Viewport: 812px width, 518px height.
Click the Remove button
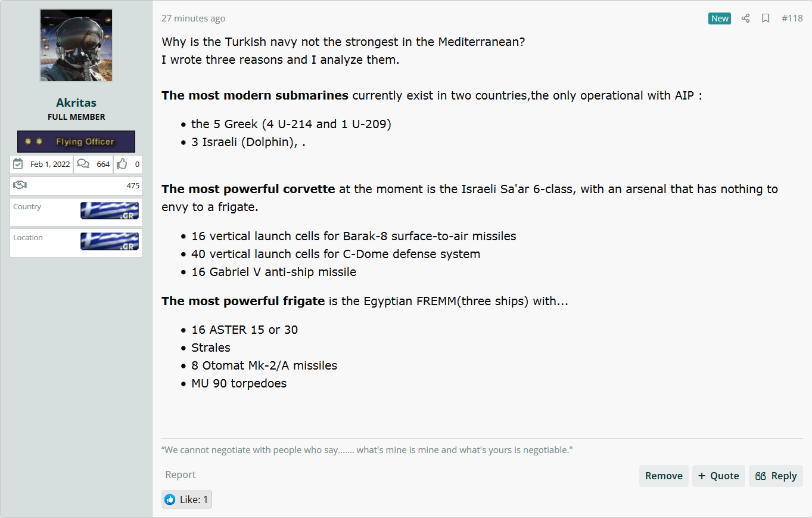[x=664, y=476]
